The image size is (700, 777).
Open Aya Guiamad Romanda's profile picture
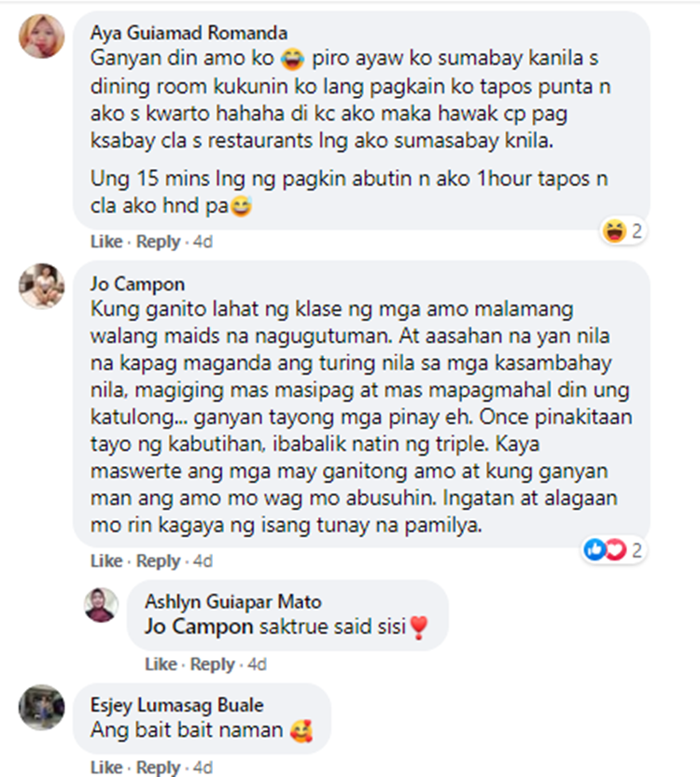[x=42, y=36]
